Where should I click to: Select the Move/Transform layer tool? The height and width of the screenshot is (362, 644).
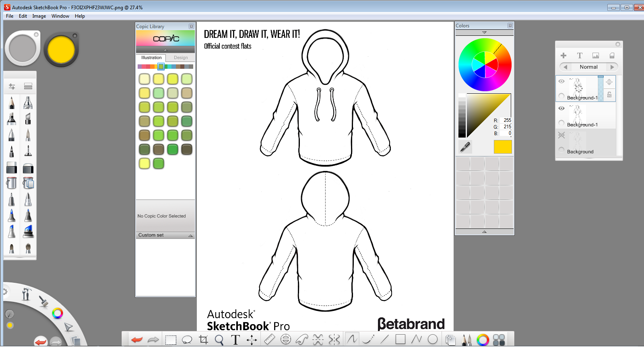coord(252,340)
